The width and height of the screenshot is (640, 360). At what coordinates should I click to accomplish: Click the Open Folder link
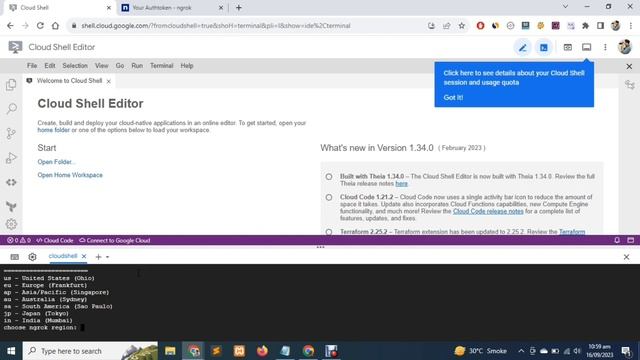pyautogui.click(x=56, y=162)
